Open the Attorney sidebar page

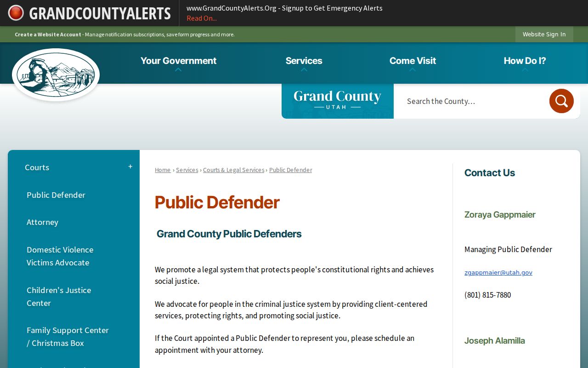42,222
